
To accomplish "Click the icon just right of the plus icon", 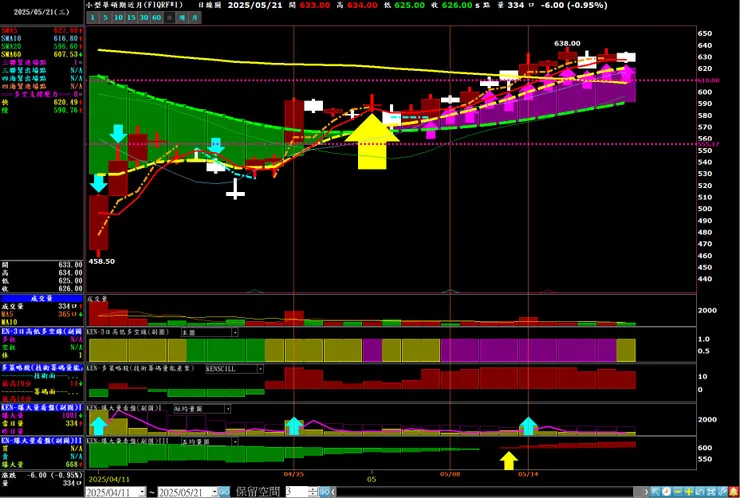I will coord(700,492).
